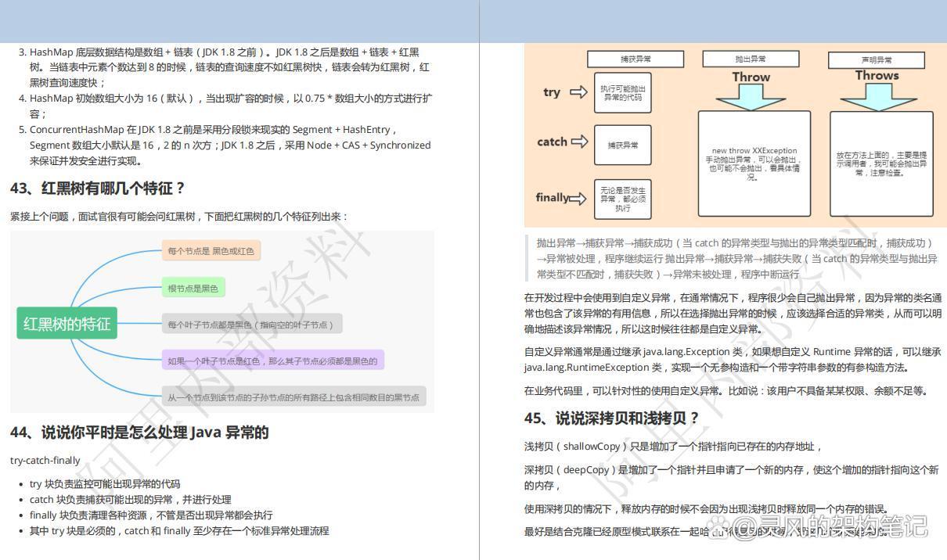Click the box "new throw XXException 手动抛出异常"
Image resolution: width=947 pixels, height=560 pixels.
754,163
